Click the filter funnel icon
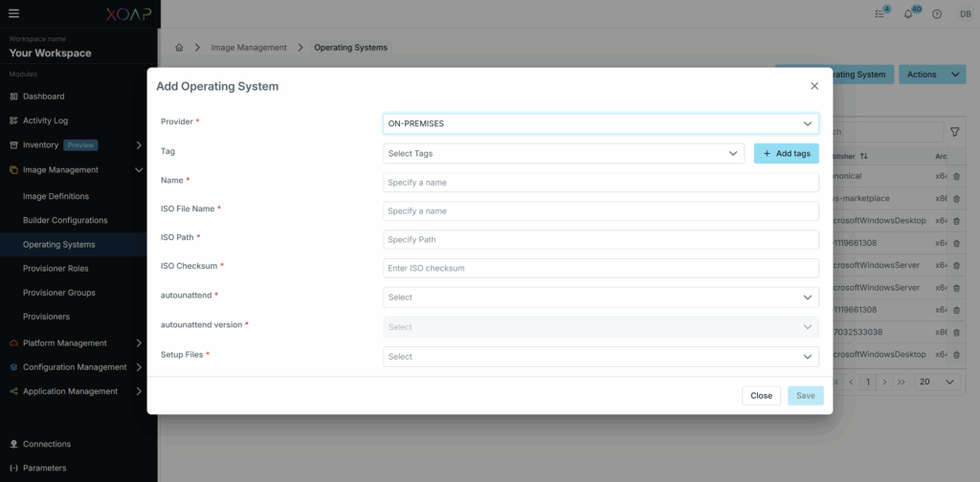 click(x=954, y=132)
